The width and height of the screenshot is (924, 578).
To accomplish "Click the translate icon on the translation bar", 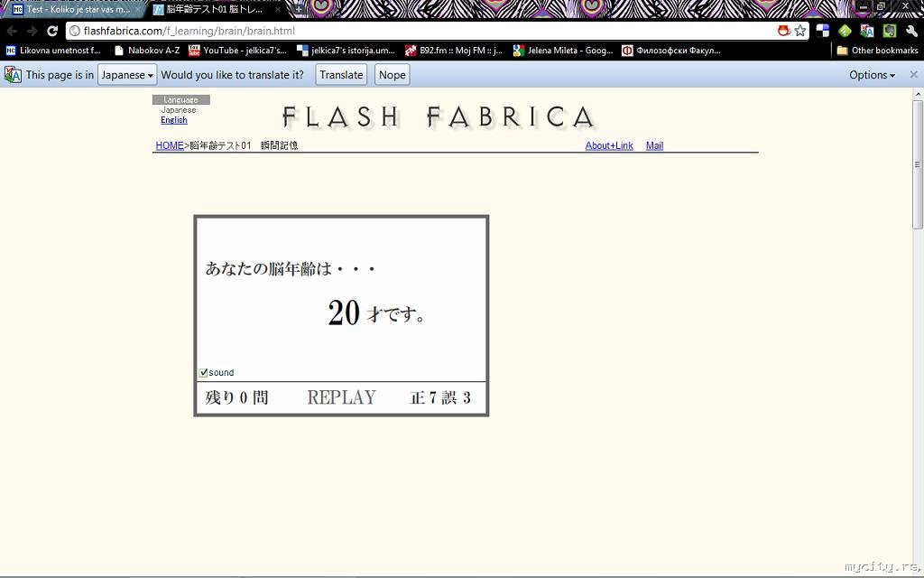I will [x=13, y=75].
